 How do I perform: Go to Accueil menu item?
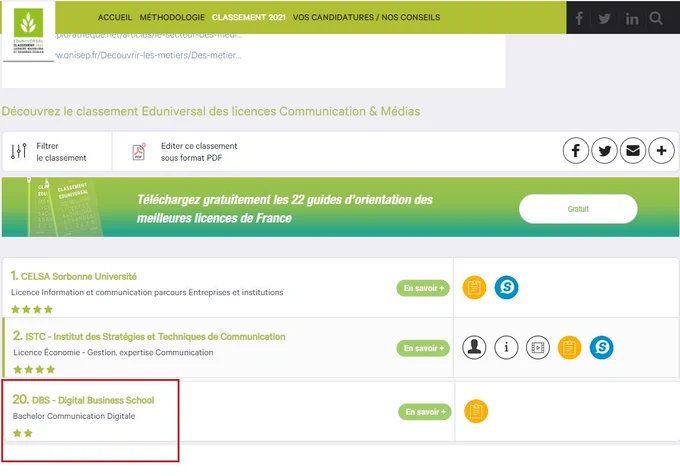[114, 17]
